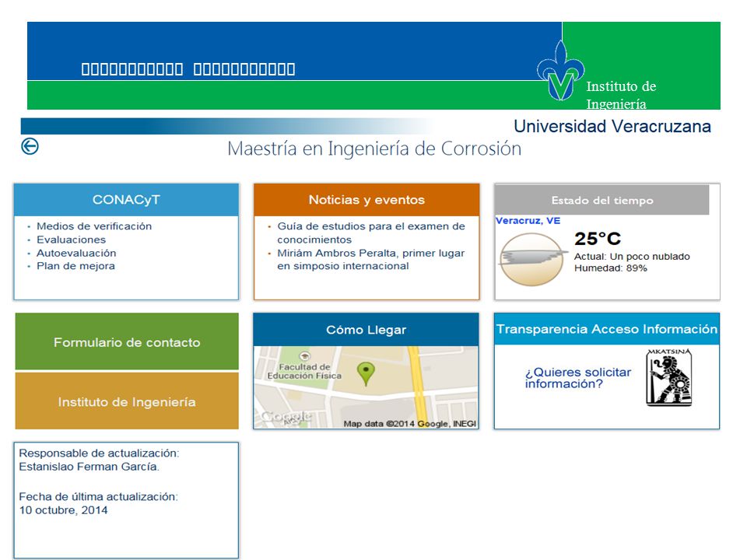Click the Makatsiná figure image
The height and width of the screenshot is (560, 747).
click(669, 377)
